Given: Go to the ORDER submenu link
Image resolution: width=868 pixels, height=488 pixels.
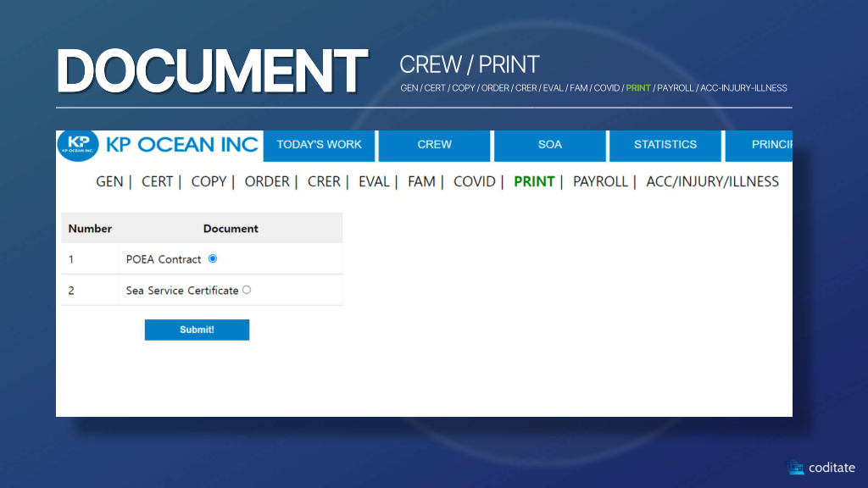Looking at the screenshot, I should tap(267, 181).
